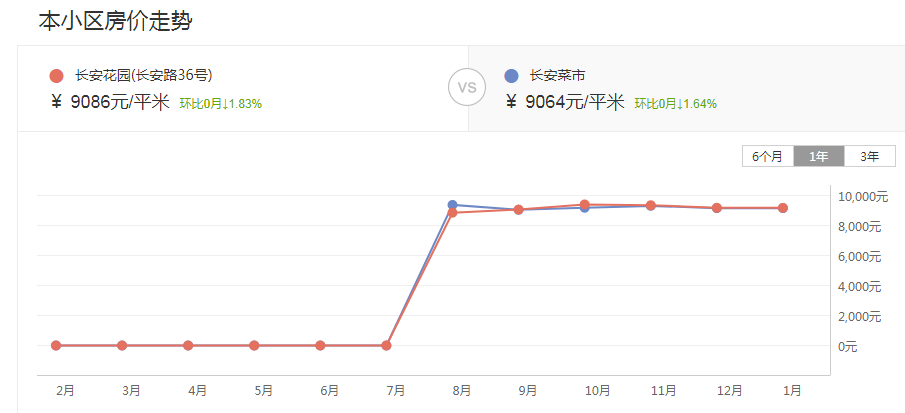The height and width of the screenshot is (413, 905).
Task: Open the 长安花园(长安路36号) community link
Action: 143,75
